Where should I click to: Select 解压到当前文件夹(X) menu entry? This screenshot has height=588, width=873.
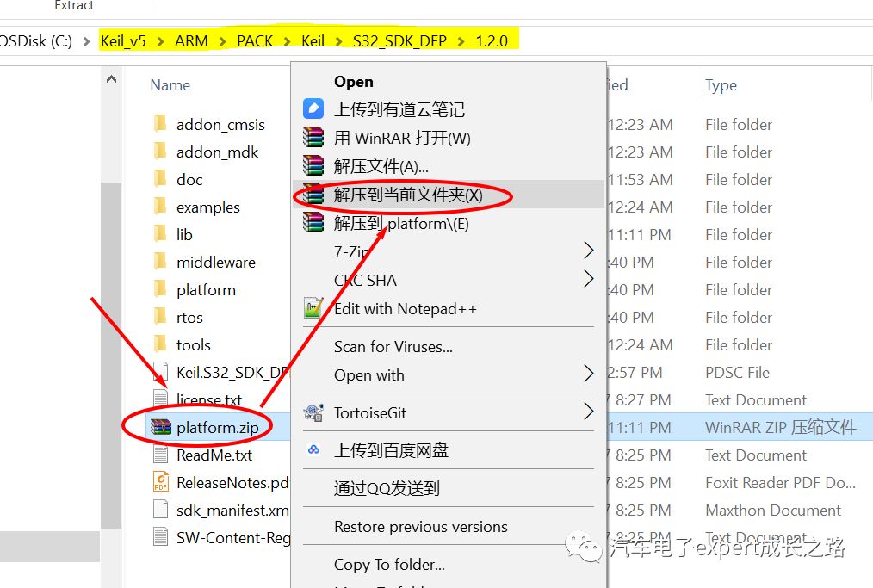tap(449, 195)
